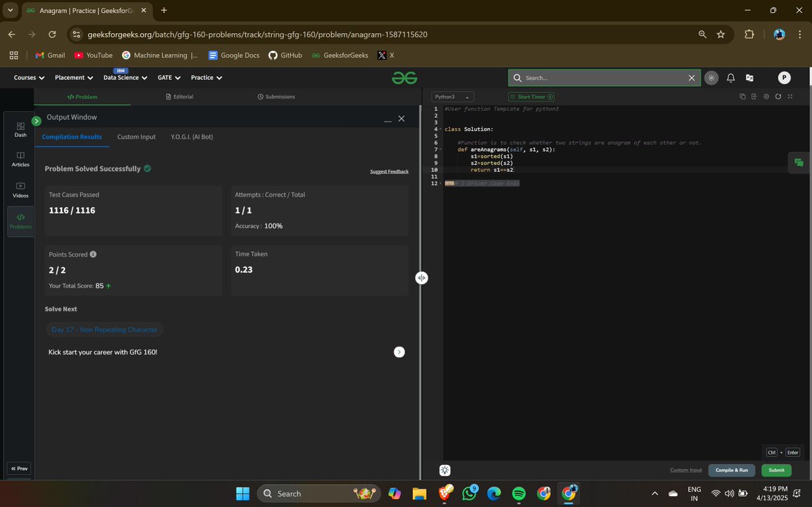Expand the Courses menu

point(29,78)
